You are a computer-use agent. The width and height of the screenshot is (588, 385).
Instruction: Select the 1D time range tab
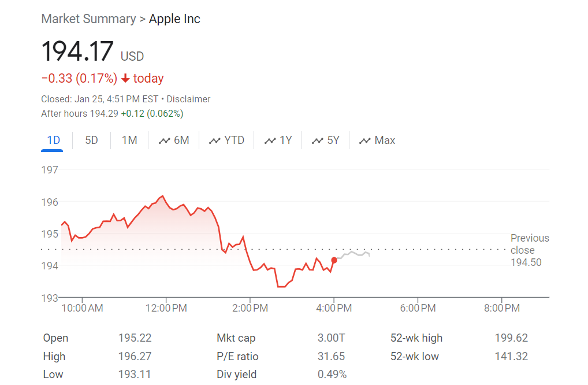coord(53,140)
